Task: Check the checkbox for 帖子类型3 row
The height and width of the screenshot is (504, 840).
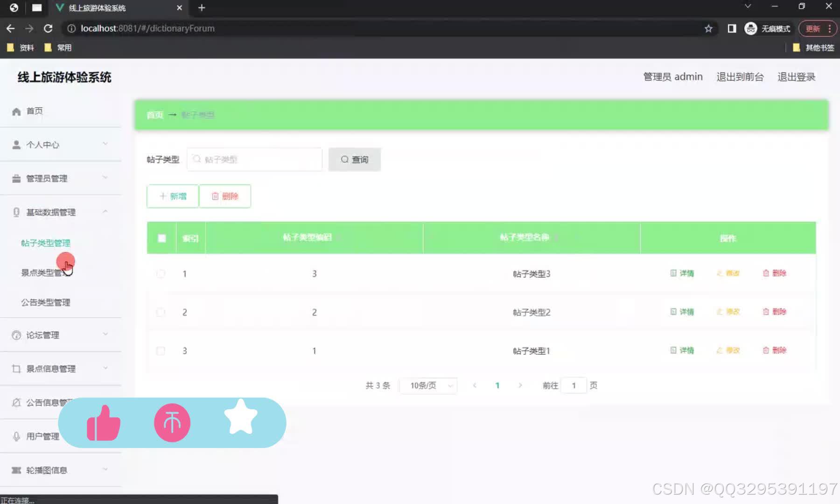Action: (x=161, y=273)
